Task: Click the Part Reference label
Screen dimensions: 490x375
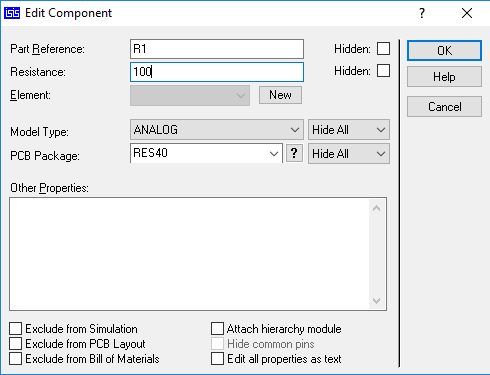Action: coord(47,49)
